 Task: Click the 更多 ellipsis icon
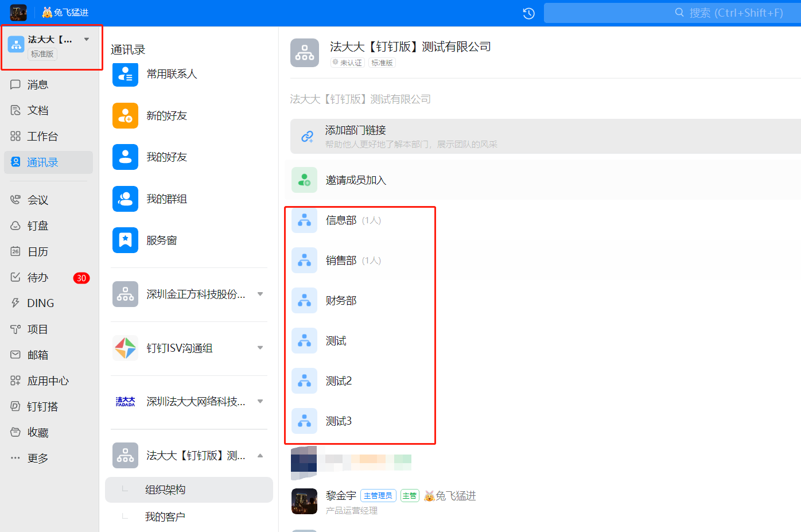15,458
